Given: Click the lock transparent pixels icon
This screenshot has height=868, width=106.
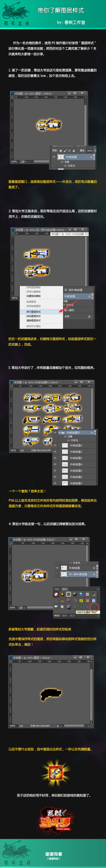Looking at the screenshot, I should coord(61,151).
